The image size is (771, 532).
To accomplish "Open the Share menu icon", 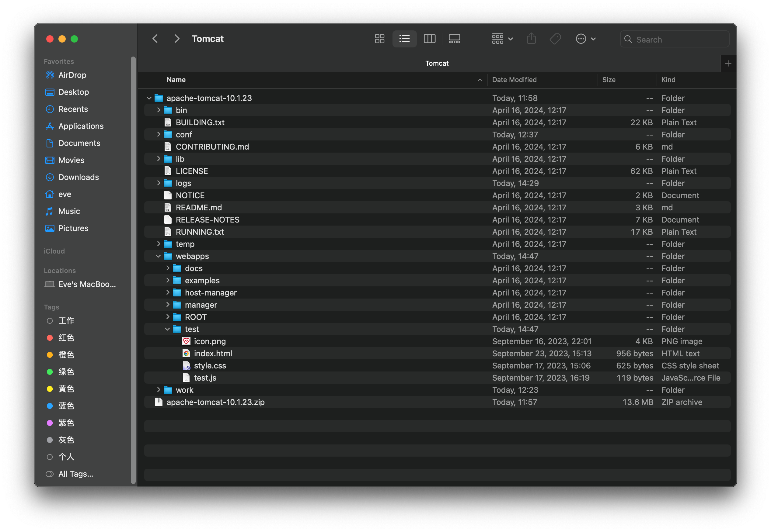I will click(x=531, y=39).
